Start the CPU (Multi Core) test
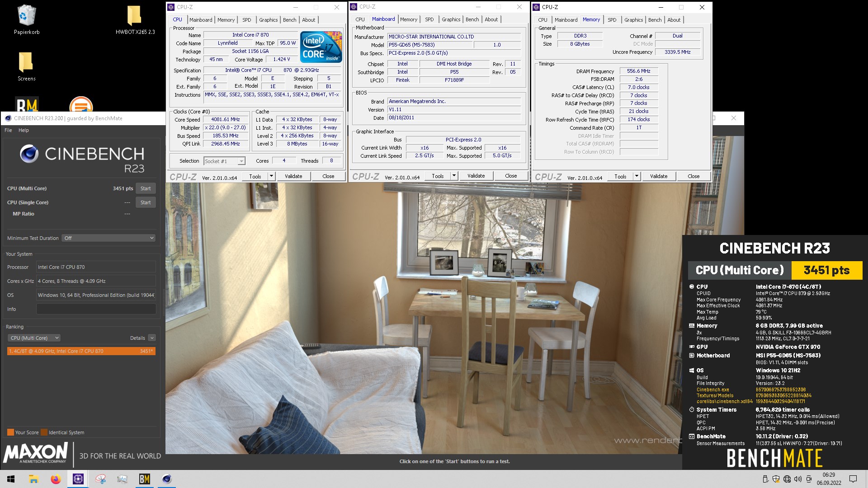This screenshot has height=488, width=868. (x=146, y=188)
